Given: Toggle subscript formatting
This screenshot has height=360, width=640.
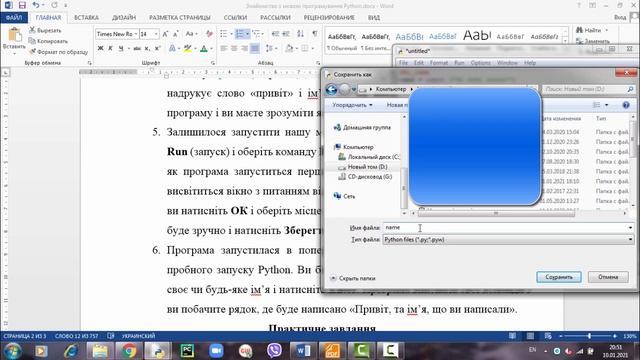Looking at the screenshot, I should pyautogui.click(x=147, y=49).
